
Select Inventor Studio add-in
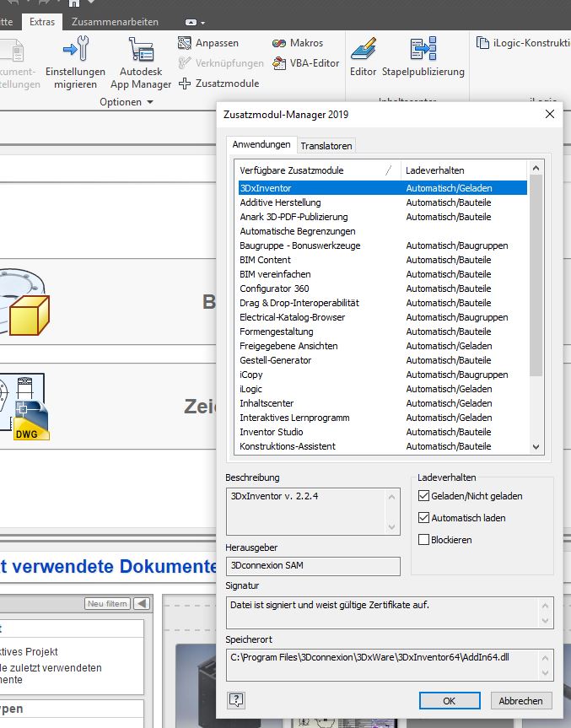[383, 432]
